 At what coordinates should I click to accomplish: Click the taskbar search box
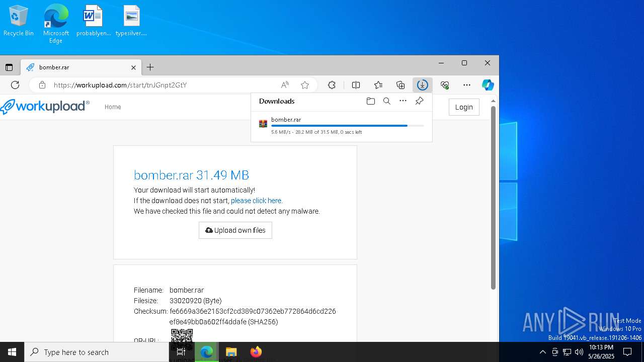coord(97,352)
